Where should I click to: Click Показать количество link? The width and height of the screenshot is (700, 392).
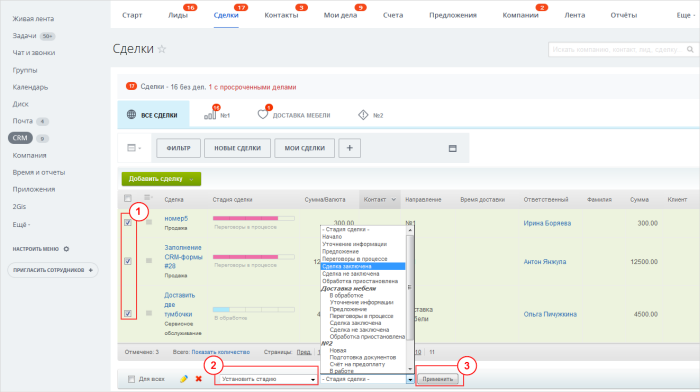pyautogui.click(x=221, y=352)
